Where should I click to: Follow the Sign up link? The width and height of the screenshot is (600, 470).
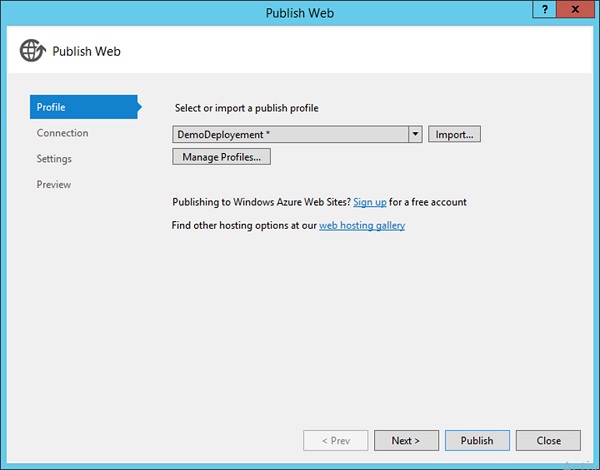pos(370,202)
